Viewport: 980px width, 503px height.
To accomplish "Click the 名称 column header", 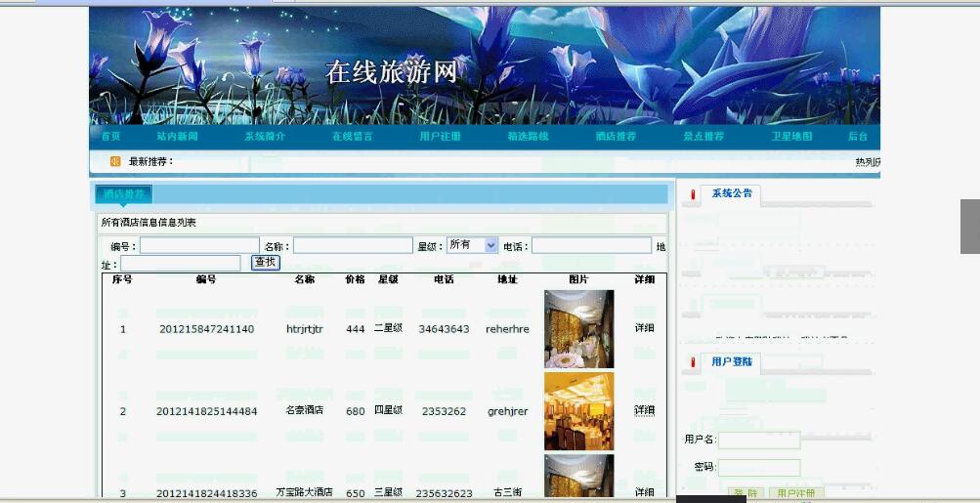I will pos(305,280).
